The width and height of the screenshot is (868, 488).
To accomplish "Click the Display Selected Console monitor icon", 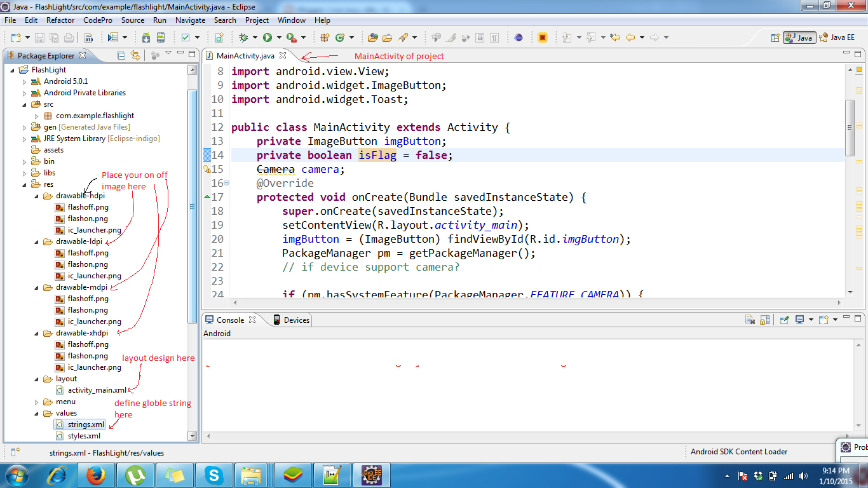I will tap(800, 320).
